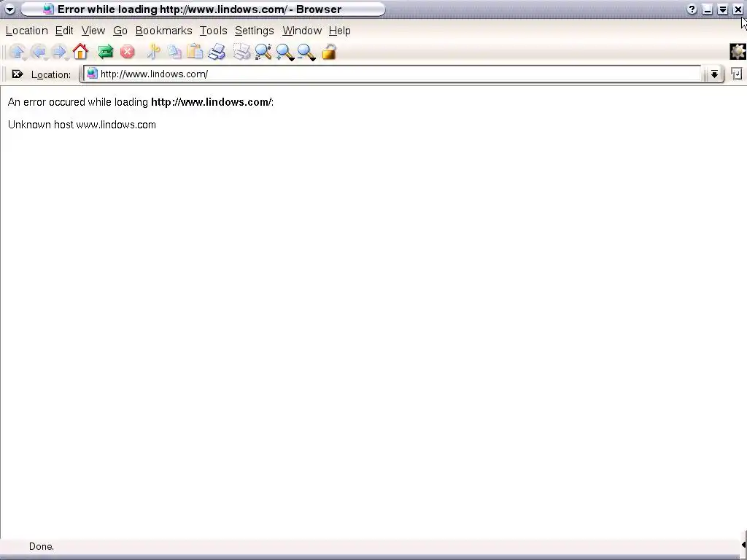
Task: Click the Go button beside location dropdown
Action: tap(737, 74)
